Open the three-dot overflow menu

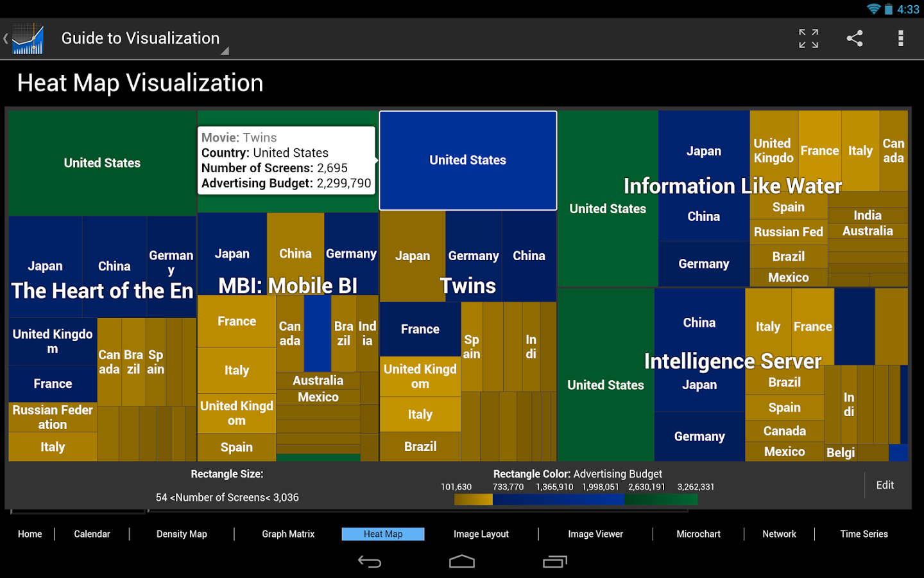pos(901,39)
